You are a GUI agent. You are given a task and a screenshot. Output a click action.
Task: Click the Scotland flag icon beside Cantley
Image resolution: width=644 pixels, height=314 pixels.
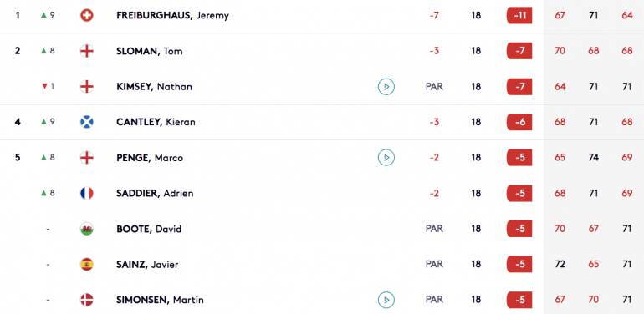(87, 122)
